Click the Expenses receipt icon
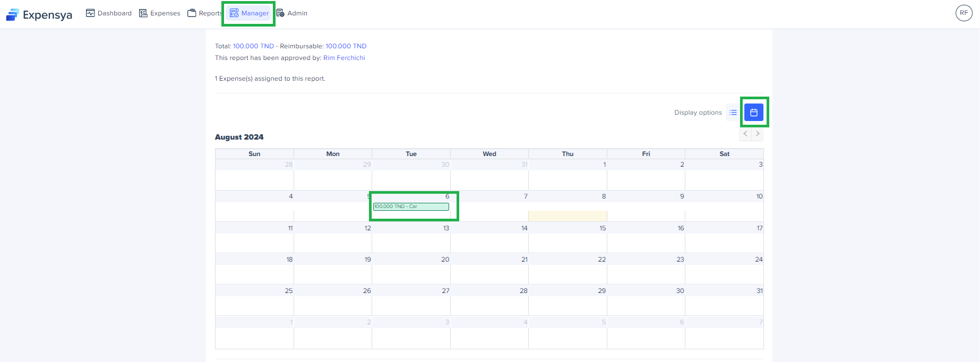The width and height of the screenshot is (980, 362). click(x=143, y=13)
